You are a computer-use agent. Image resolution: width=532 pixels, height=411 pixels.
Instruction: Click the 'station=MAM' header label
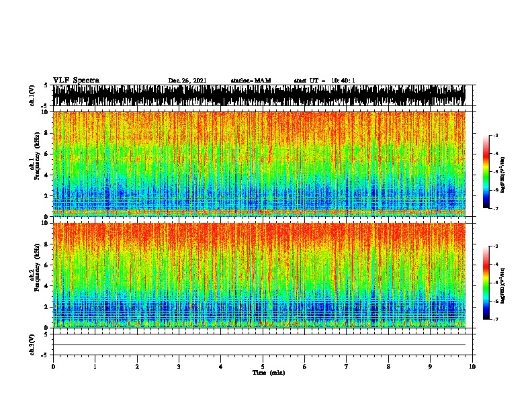tap(251, 81)
